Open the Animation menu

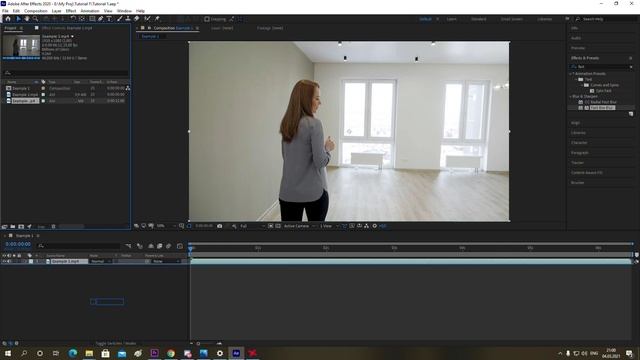90,11
